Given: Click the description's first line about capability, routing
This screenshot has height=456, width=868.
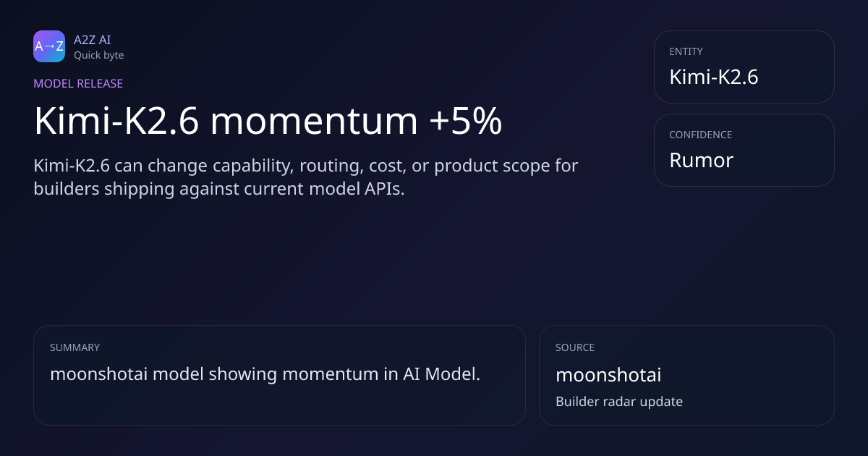Looking at the screenshot, I should (306, 166).
